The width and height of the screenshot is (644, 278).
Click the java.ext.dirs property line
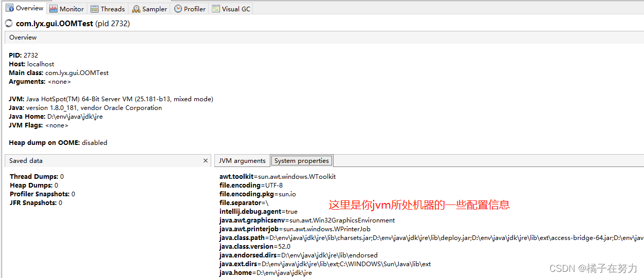325,264
